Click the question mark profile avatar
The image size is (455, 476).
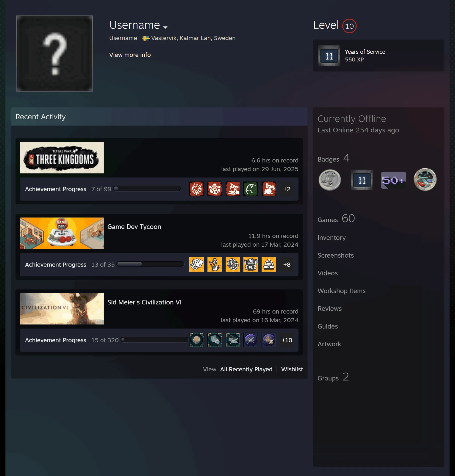55,54
